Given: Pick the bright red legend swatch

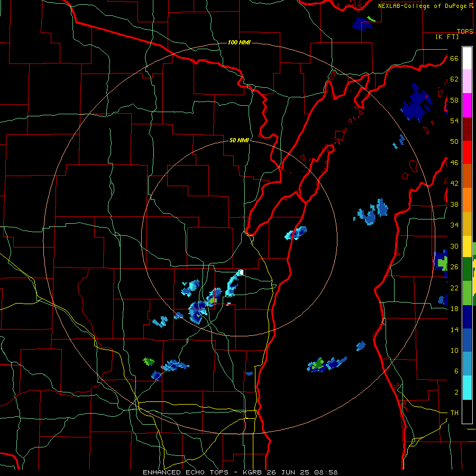Looking at the screenshot, I should click(x=467, y=152).
